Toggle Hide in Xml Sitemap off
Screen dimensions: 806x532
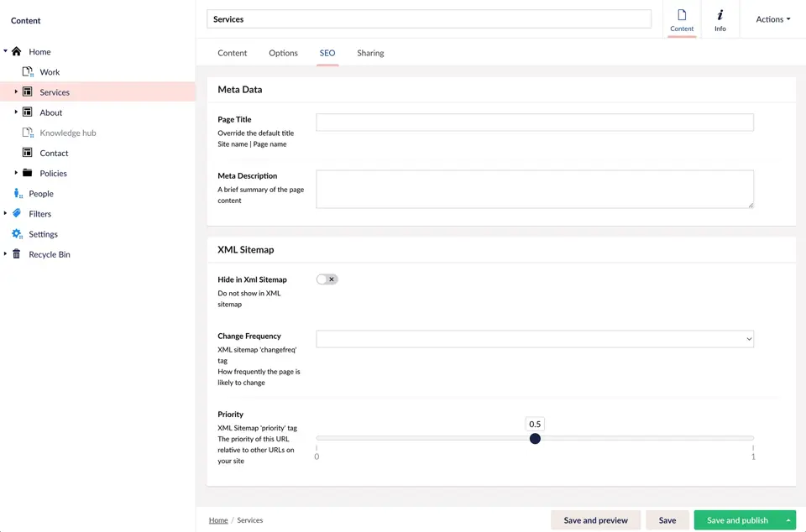[326, 279]
